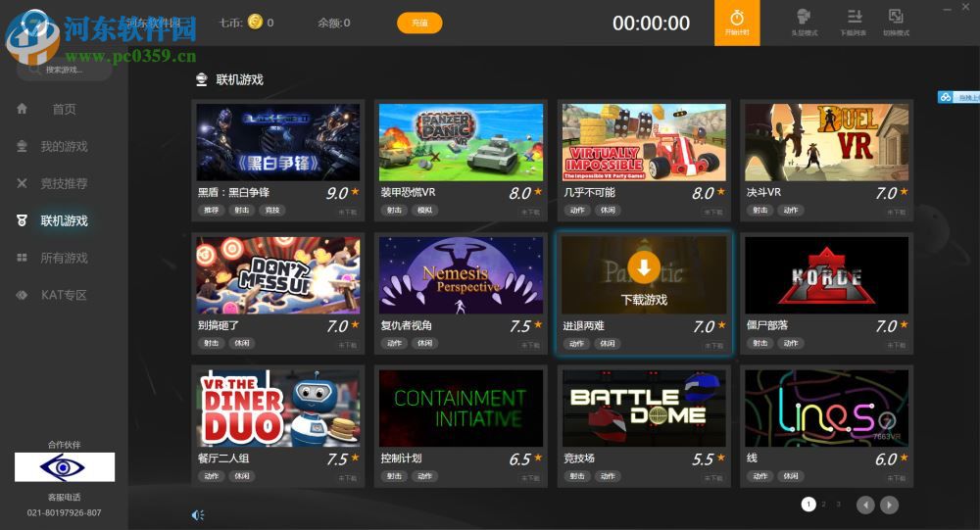Go to page 1 indicator
Image resolution: width=980 pixels, height=530 pixels.
click(808, 504)
